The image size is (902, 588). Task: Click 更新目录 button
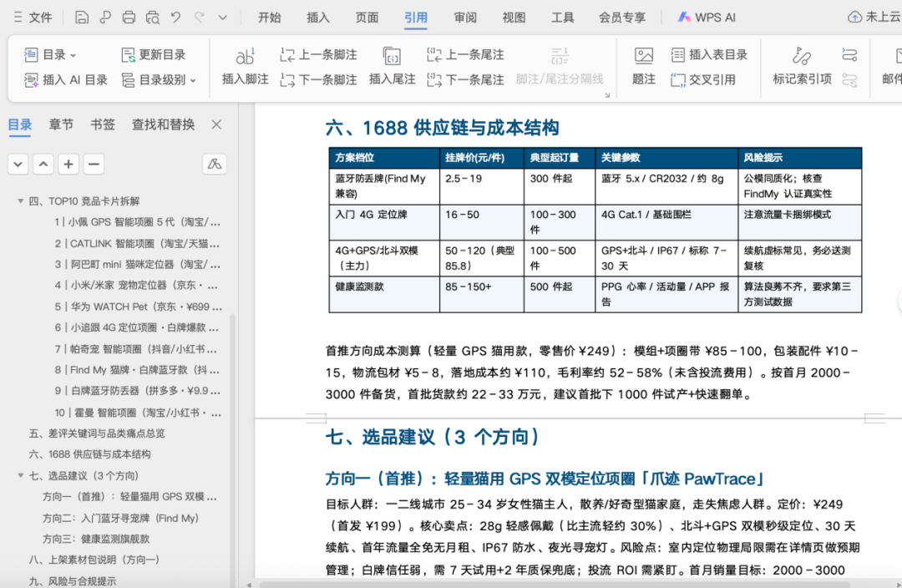pos(154,54)
